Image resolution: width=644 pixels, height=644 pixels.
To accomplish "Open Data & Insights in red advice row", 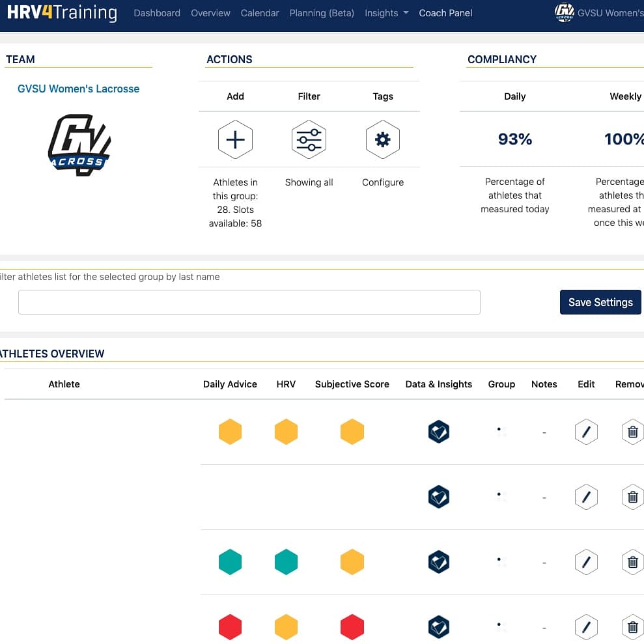I will pos(439,627).
